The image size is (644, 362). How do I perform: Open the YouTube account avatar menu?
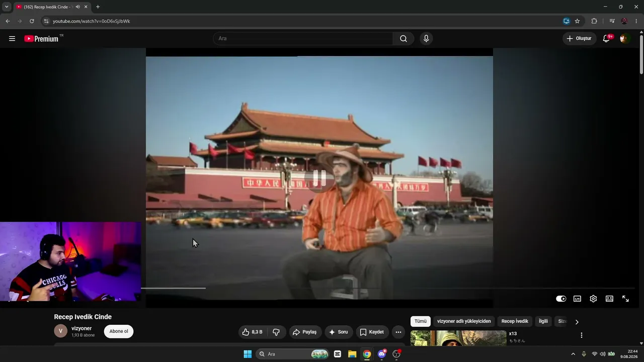pos(624,39)
